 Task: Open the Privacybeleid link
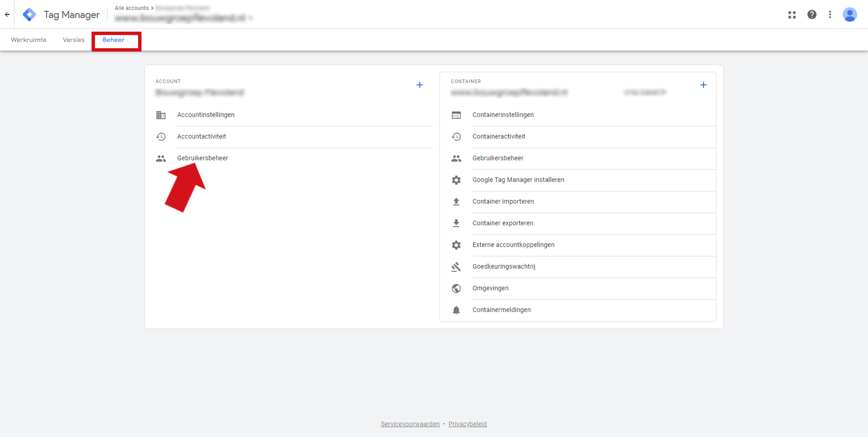467,424
